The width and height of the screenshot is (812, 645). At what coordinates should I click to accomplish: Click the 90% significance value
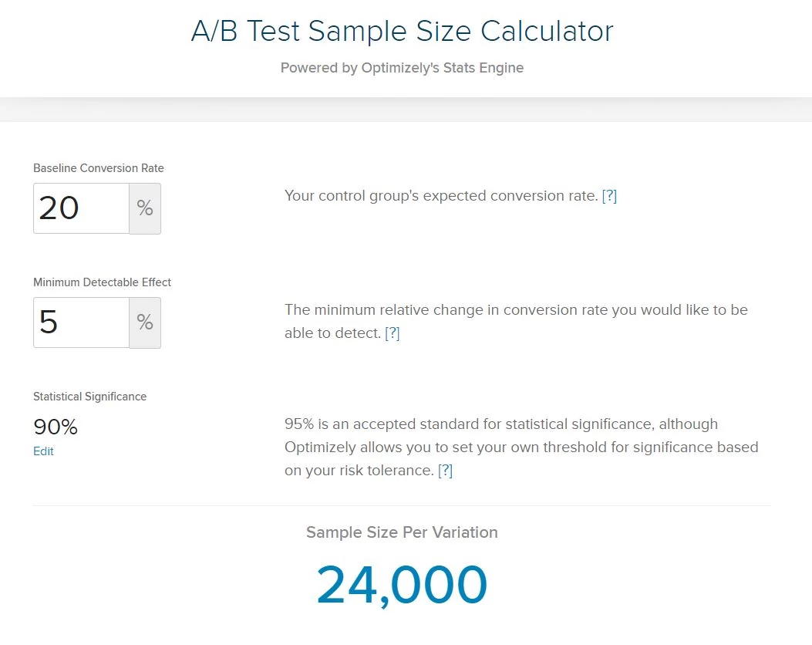(54, 427)
